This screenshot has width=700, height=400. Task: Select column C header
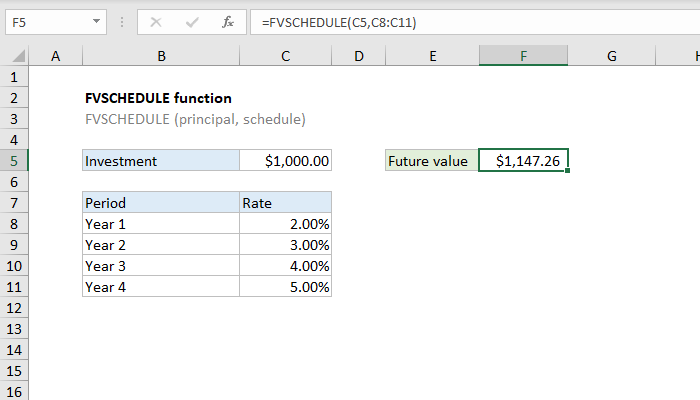coord(285,58)
